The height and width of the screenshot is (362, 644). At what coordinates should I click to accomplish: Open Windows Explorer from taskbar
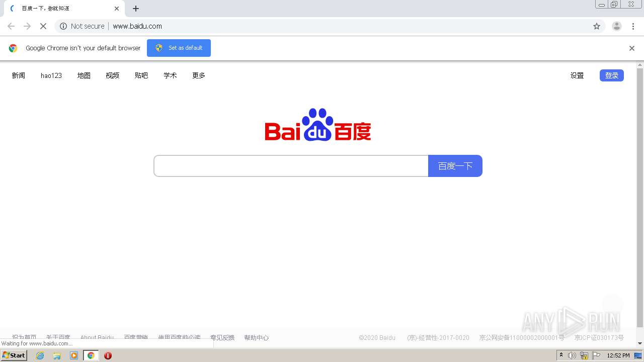(x=57, y=355)
